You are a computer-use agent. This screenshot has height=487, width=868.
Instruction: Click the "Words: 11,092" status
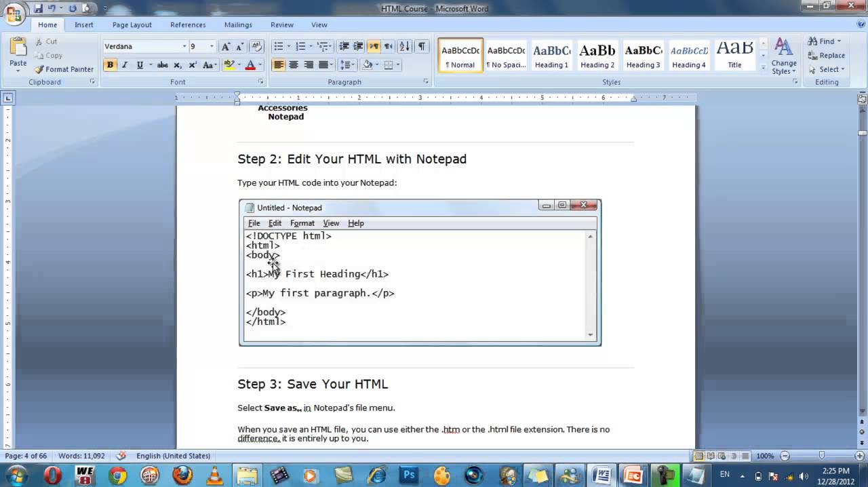pyautogui.click(x=81, y=456)
